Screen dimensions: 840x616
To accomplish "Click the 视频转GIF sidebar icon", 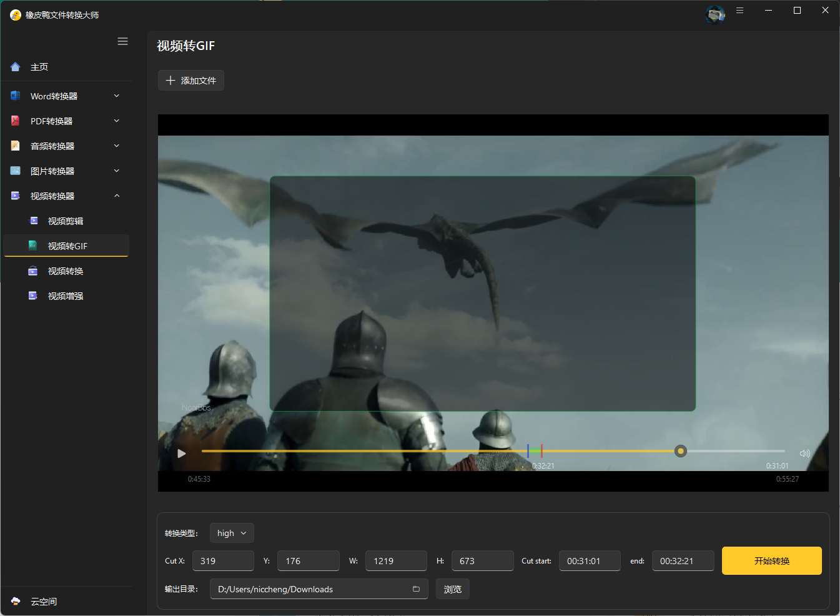I will click(x=34, y=246).
